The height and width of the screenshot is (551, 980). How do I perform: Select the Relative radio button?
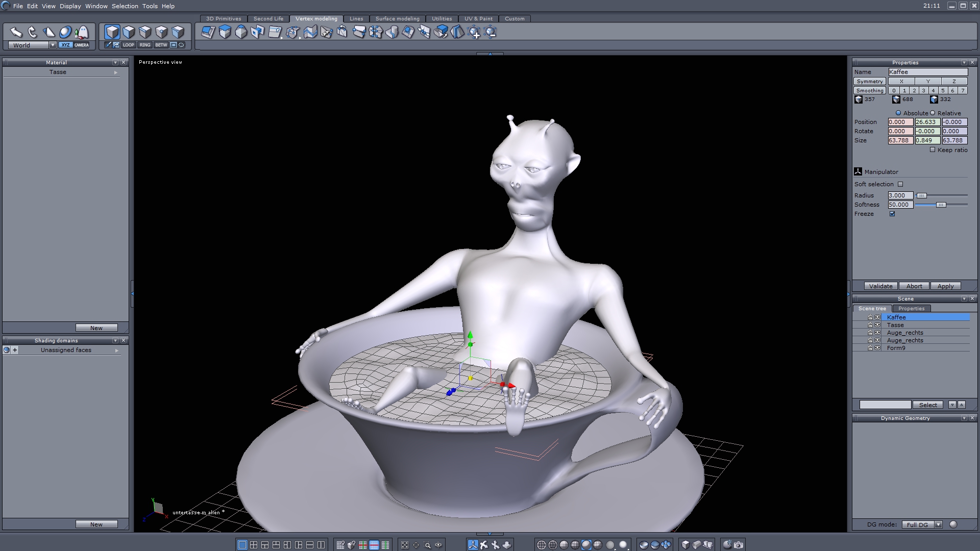pos(933,113)
